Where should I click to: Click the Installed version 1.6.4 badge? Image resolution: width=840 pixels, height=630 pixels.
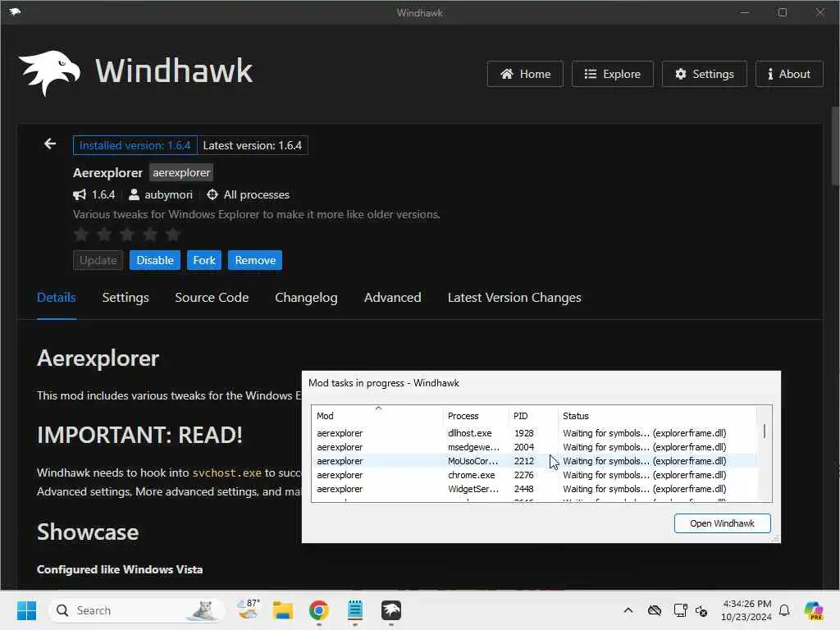coord(135,145)
